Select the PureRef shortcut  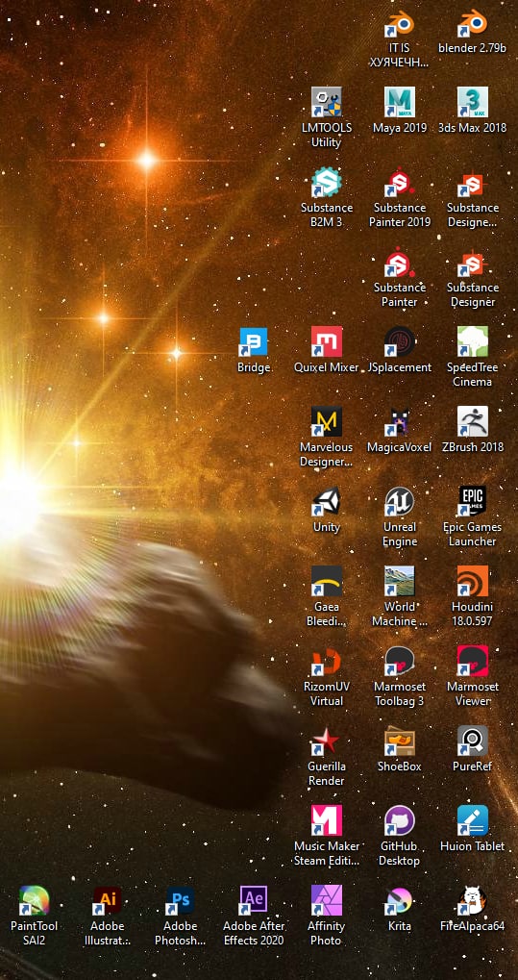tap(473, 741)
